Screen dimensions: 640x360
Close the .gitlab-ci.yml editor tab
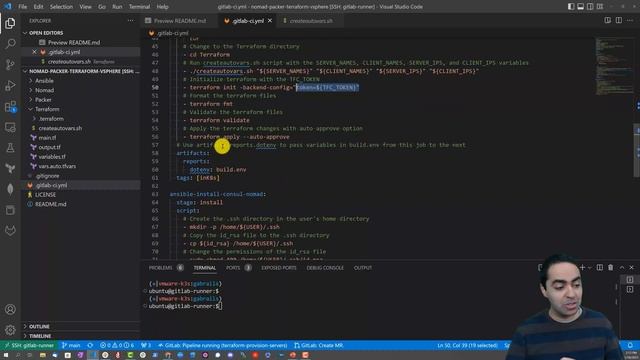pos(270,20)
